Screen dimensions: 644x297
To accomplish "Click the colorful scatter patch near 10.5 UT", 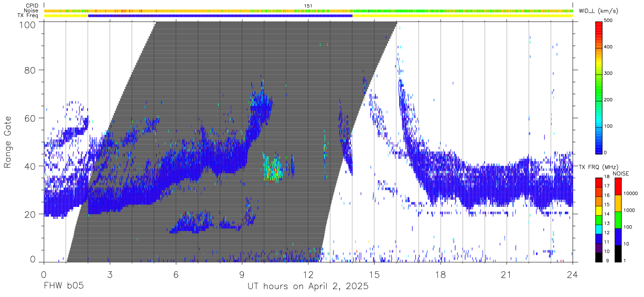I will tap(274, 168).
